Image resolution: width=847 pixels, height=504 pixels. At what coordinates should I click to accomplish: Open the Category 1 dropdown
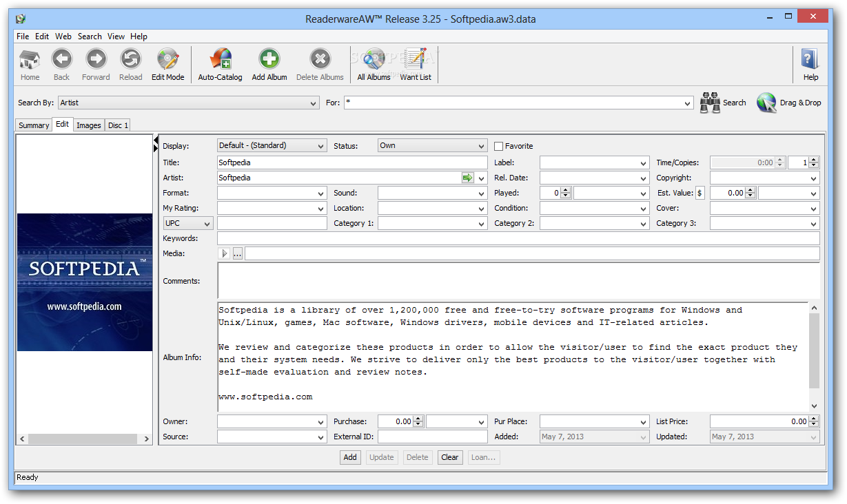click(432, 223)
